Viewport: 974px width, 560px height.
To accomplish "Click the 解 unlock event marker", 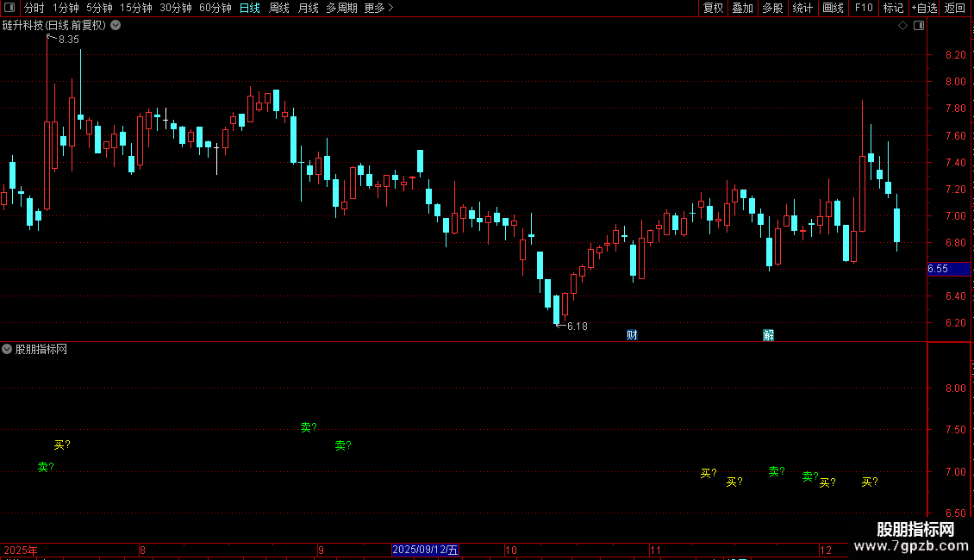I will tap(768, 335).
